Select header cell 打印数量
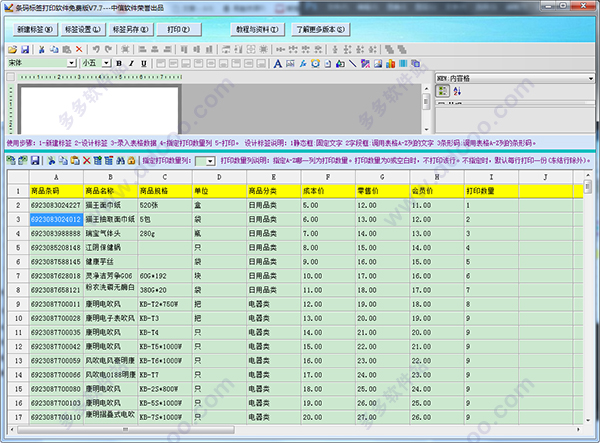 tap(491, 191)
